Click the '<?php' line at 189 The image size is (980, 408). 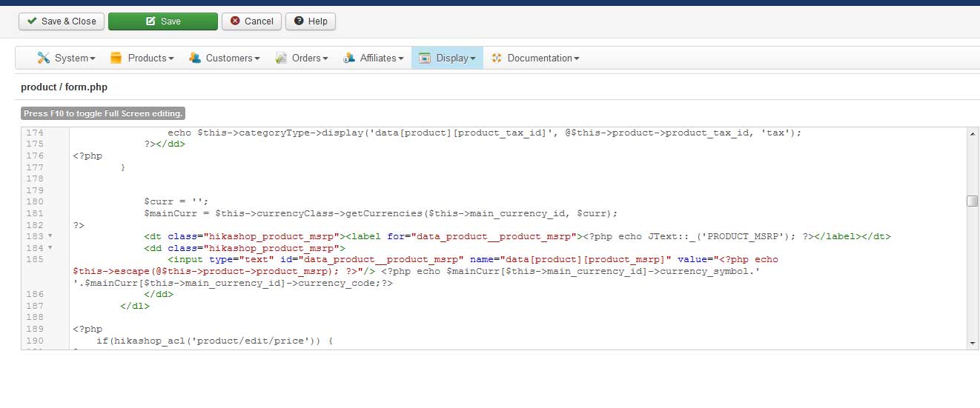click(87, 329)
